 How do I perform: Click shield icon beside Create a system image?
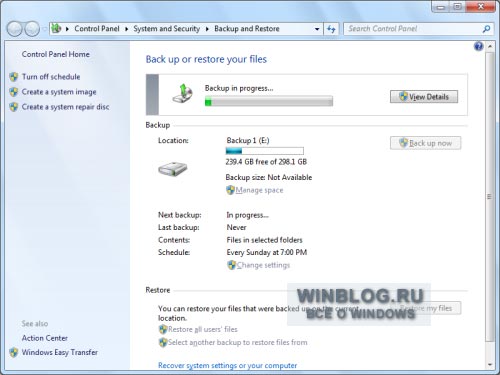tap(14, 92)
